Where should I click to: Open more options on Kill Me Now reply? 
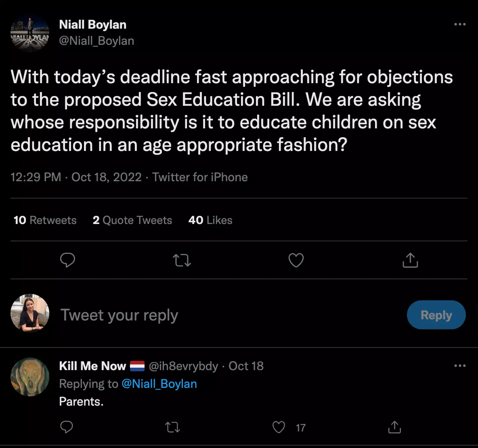click(x=460, y=366)
